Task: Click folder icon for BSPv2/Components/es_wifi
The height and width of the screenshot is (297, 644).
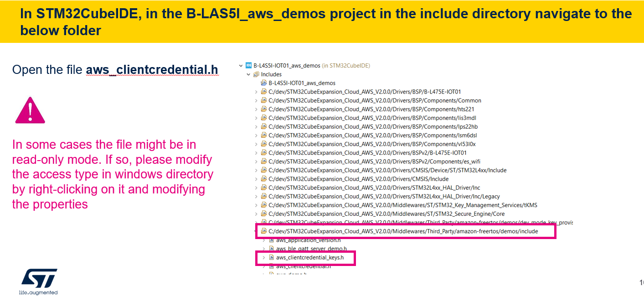Action: [263, 161]
